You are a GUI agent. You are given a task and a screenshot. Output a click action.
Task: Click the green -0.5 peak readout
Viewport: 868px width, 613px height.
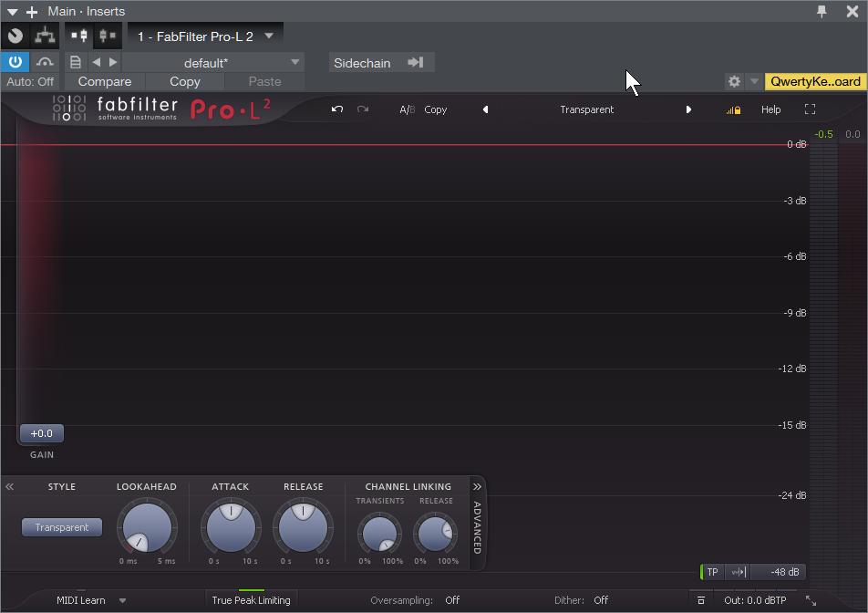pos(823,135)
